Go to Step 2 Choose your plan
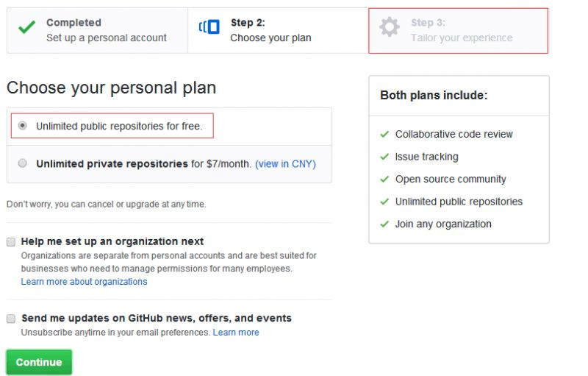This screenshot has height=376, width=588. coord(278,30)
